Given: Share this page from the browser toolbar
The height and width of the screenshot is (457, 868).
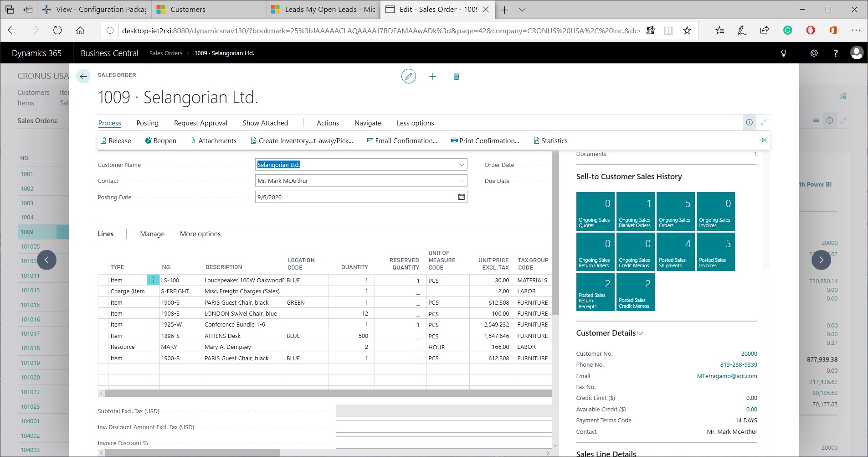Looking at the screenshot, I should click(765, 31).
